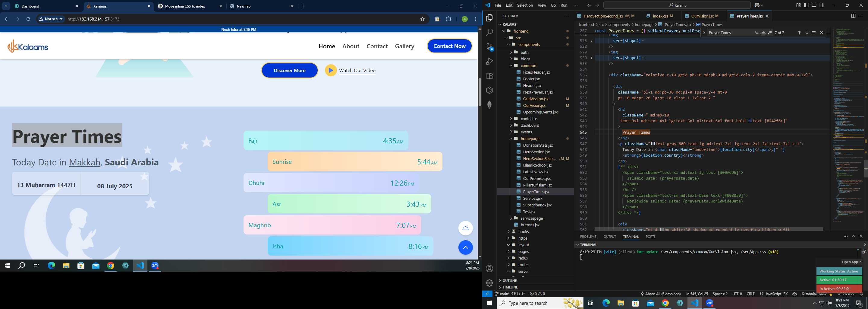The image size is (868, 309).
Task: Go to the next find match
Action: pos(807,33)
